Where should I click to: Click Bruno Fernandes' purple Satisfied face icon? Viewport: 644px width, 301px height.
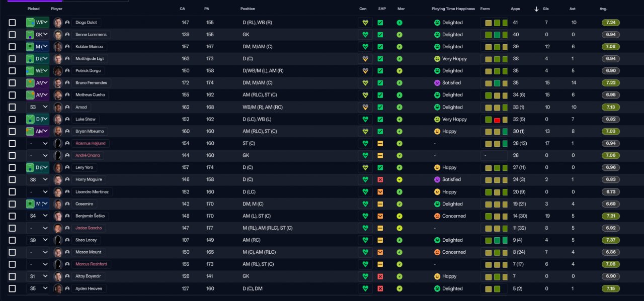point(437,83)
